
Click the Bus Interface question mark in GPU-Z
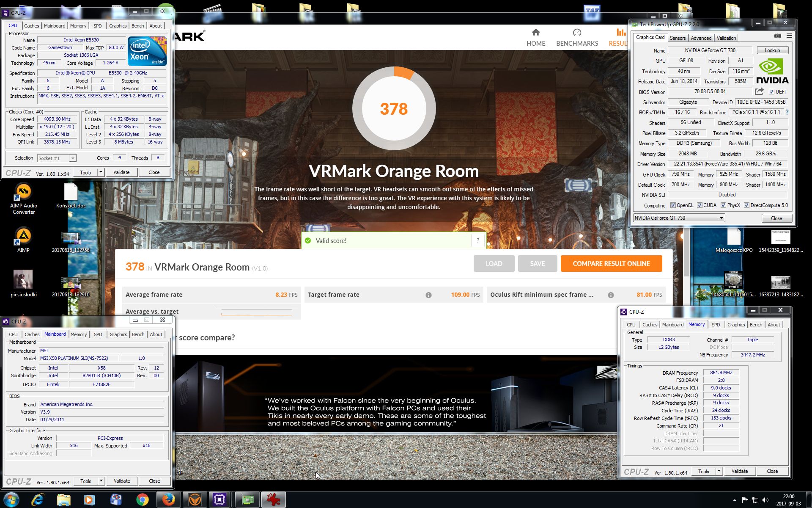tap(787, 113)
